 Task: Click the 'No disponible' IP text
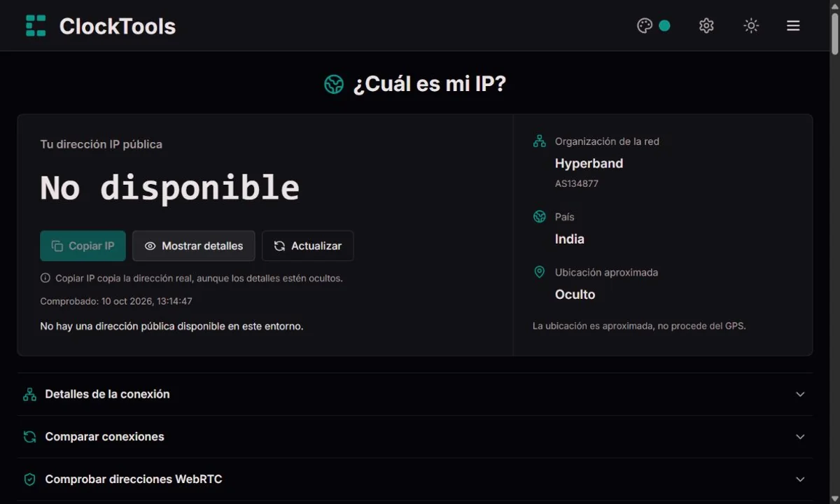click(170, 188)
